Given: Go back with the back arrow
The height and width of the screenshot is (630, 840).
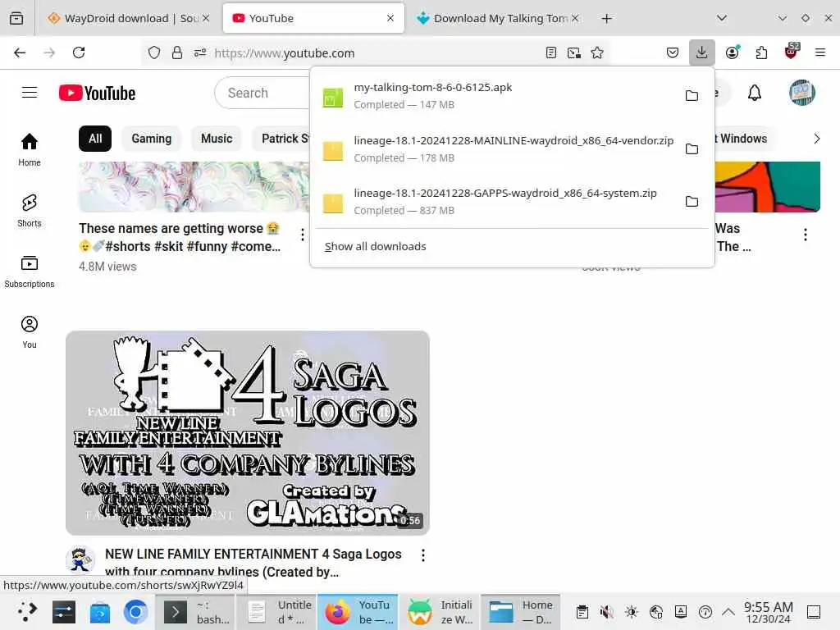Looking at the screenshot, I should click(20, 52).
